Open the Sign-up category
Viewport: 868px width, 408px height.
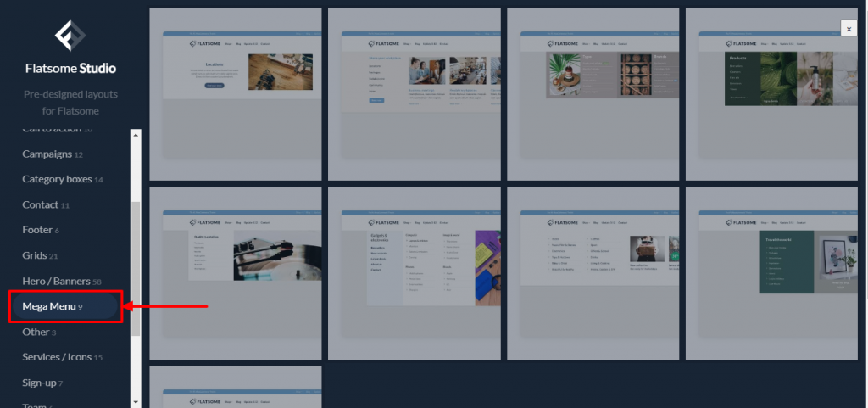42,383
